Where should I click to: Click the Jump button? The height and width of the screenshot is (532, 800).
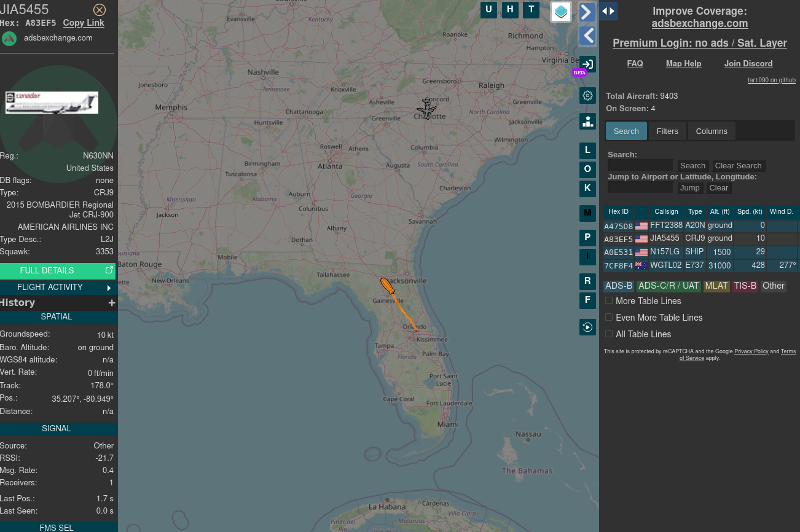[689, 188]
